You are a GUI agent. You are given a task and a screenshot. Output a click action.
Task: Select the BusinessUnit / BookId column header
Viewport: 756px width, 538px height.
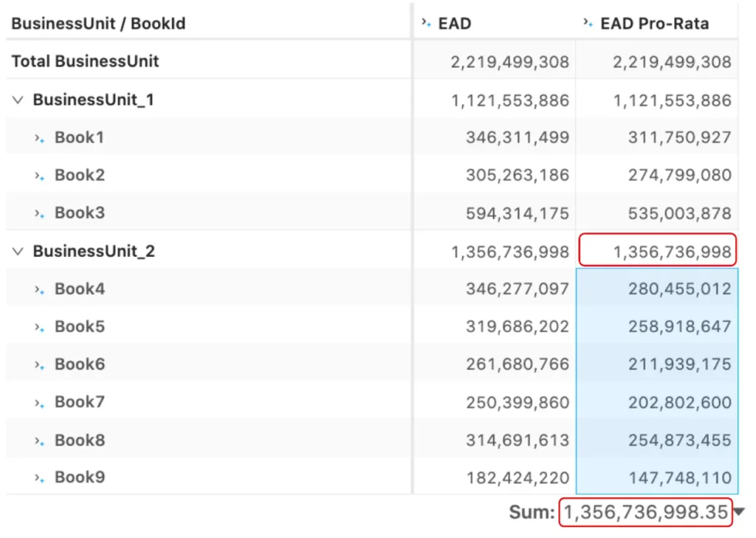[x=98, y=24]
